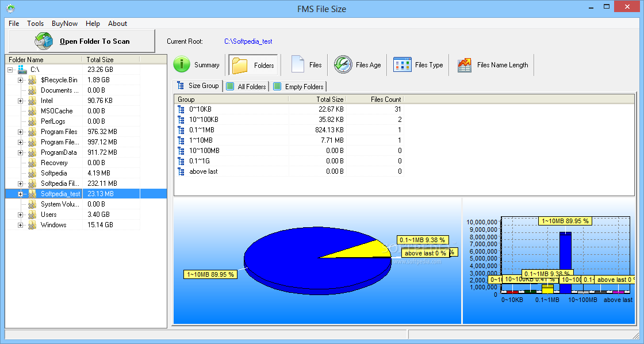Click the Empty Folders tab icon
This screenshot has width=644, height=344.
tap(277, 86)
